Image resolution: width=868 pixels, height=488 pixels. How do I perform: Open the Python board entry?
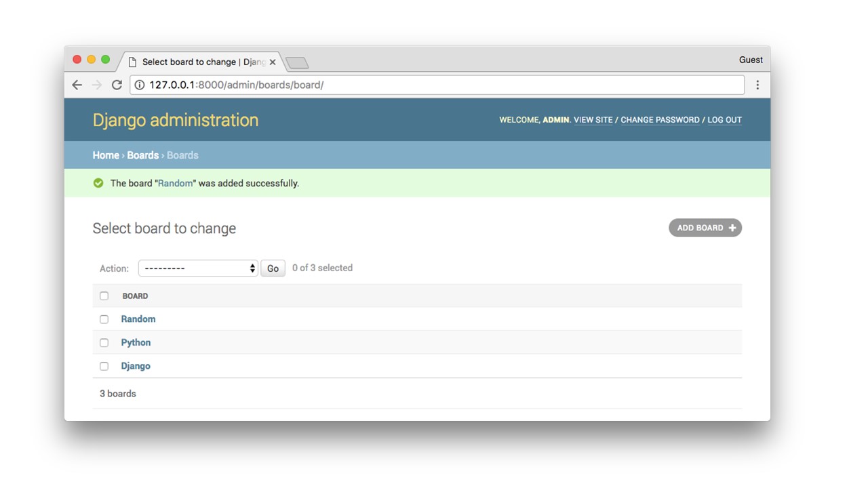[x=136, y=342]
